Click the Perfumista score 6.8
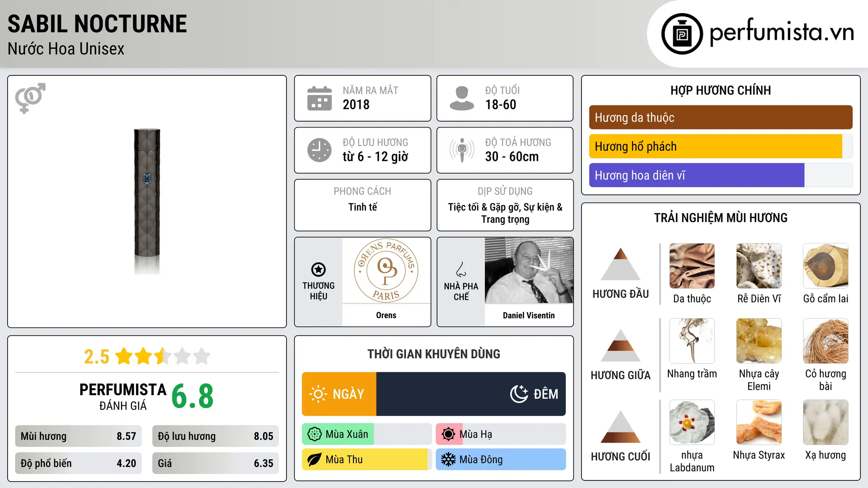The width and height of the screenshot is (868, 488). click(x=192, y=396)
